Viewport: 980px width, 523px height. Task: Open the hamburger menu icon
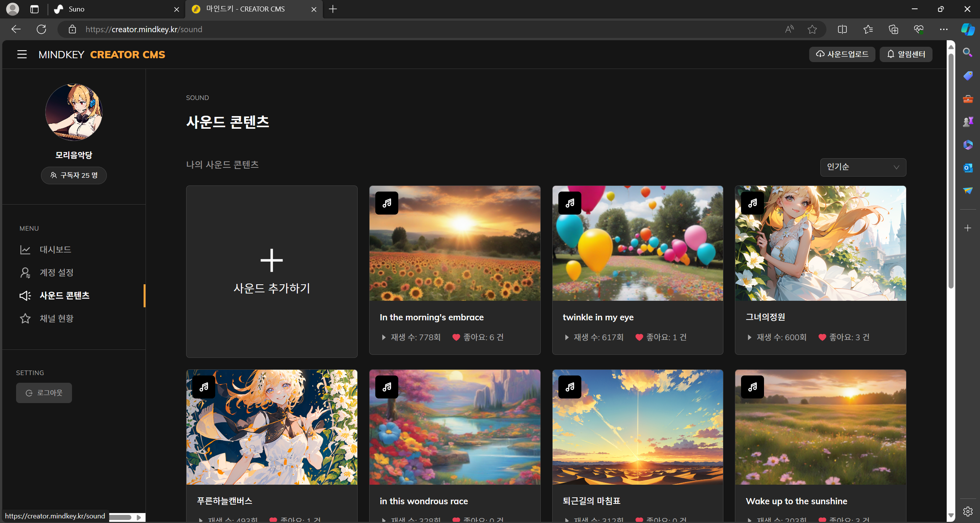tap(22, 54)
